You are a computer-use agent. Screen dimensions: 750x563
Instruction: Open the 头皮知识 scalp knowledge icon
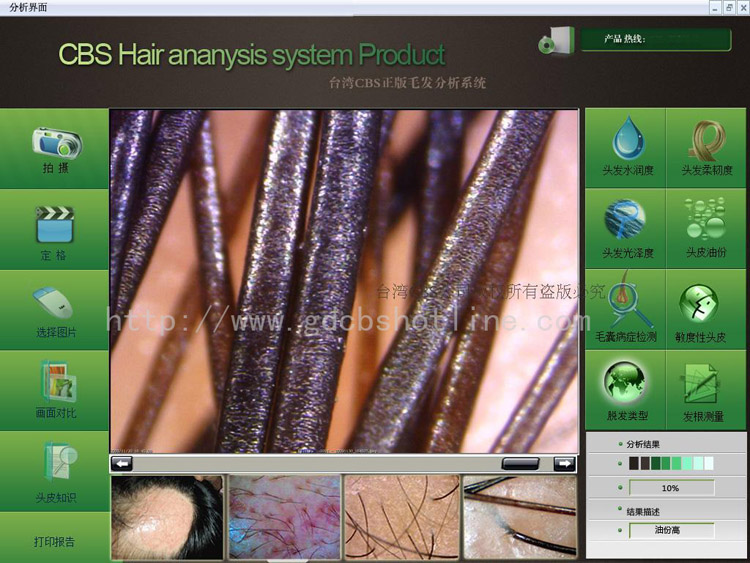(61, 461)
